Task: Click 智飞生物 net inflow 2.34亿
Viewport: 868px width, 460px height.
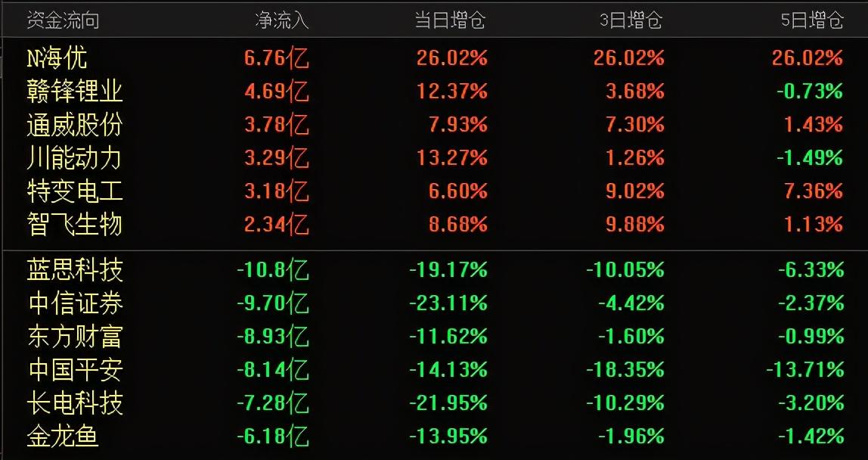Action: (277, 224)
